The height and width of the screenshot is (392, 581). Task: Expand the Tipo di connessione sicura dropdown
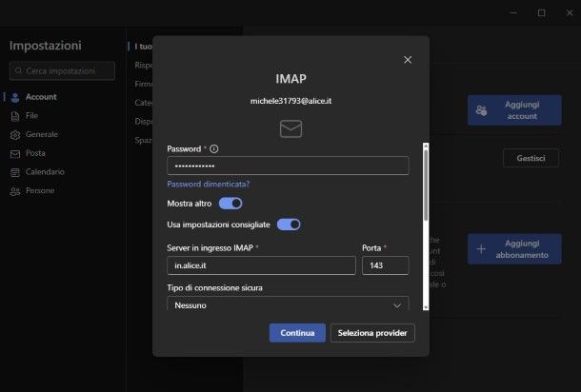click(288, 305)
